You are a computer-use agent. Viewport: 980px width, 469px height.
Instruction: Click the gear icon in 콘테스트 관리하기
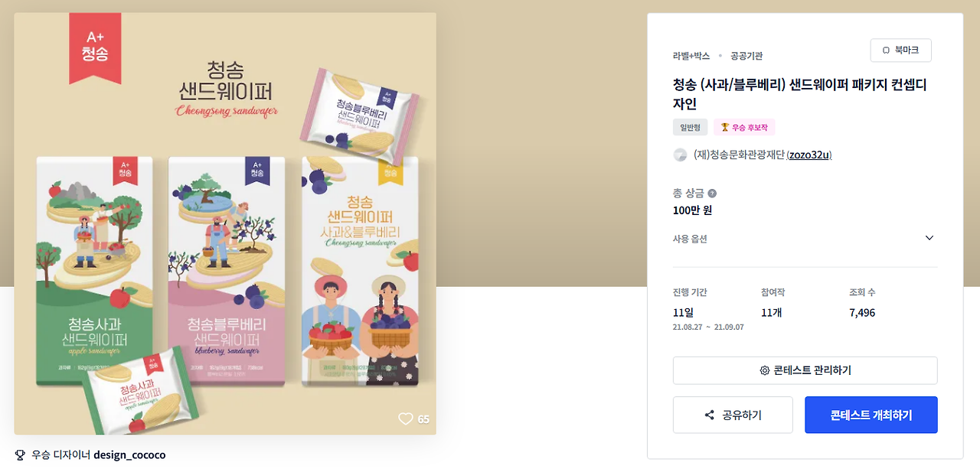tap(764, 370)
